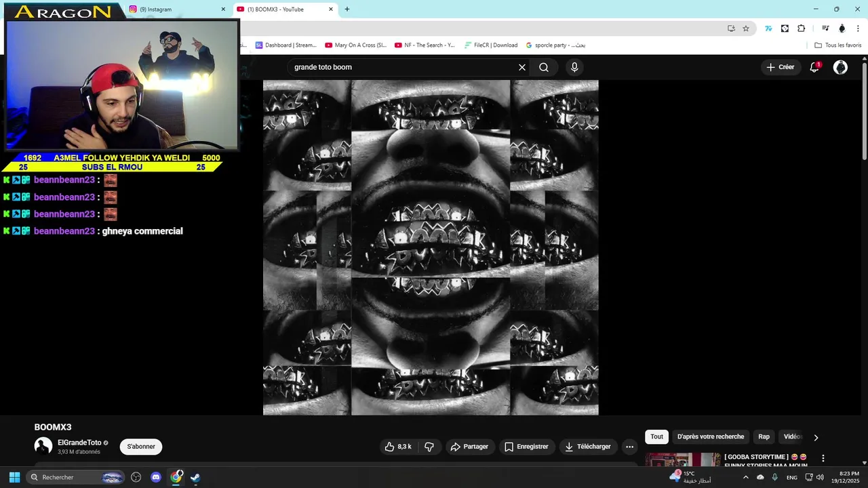Open a new browser tab

[347, 9]
